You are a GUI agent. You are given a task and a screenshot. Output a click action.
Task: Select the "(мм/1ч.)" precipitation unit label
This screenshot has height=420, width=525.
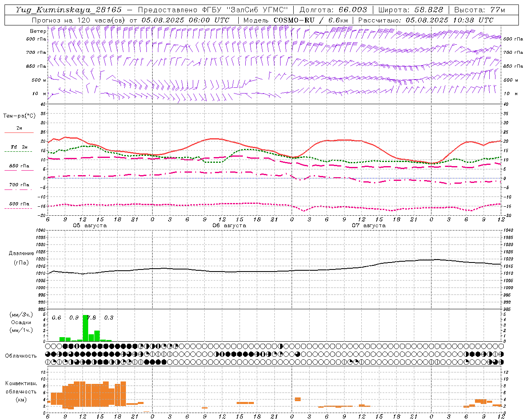tap(21, 331)
